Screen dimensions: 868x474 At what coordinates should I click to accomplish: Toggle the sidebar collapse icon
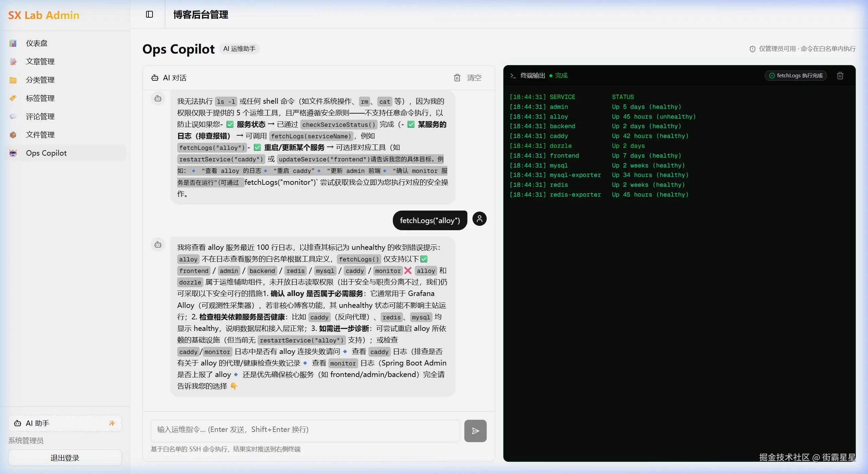pos(149,14)
